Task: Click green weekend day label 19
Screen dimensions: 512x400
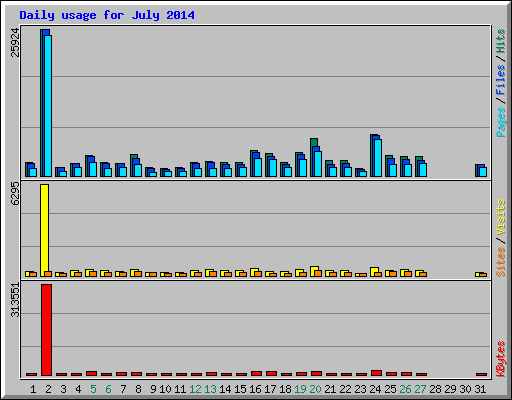Action: coord(300,389)
